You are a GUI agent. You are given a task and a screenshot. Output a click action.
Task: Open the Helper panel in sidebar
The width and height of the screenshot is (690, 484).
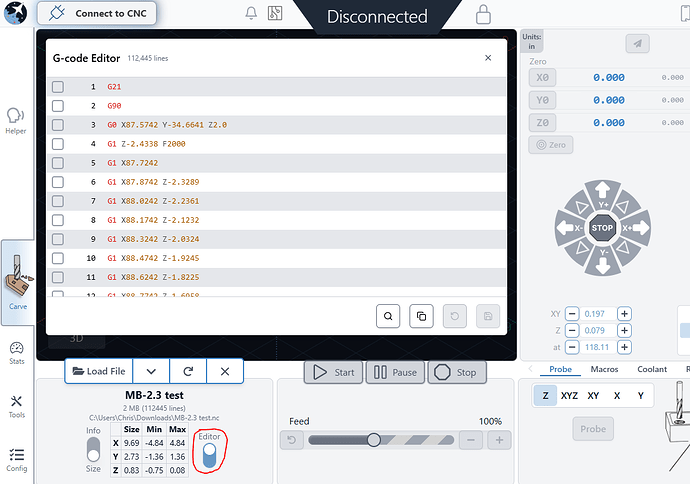pos(16,120)
